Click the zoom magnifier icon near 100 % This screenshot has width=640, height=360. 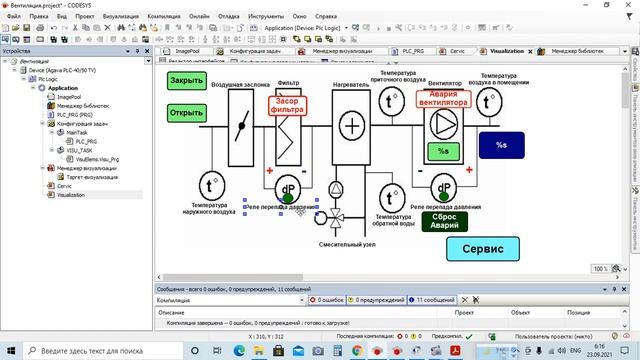(x=616, y=269)
